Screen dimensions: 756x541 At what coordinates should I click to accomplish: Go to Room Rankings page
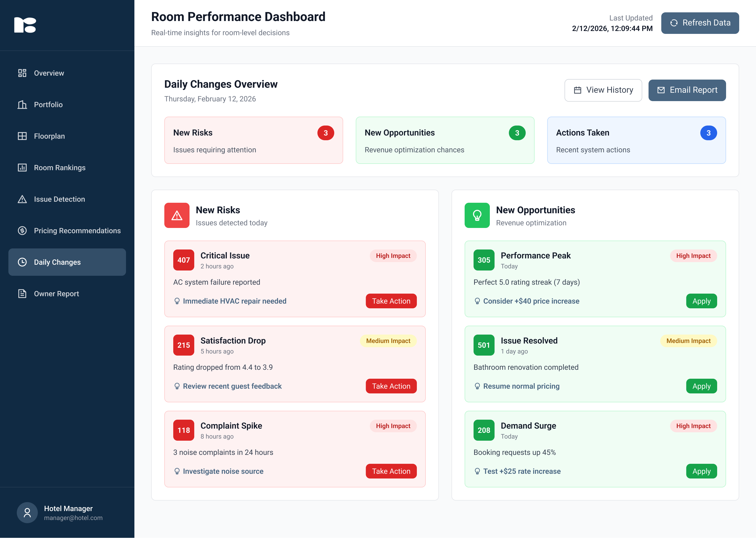[x=60, y=168]
